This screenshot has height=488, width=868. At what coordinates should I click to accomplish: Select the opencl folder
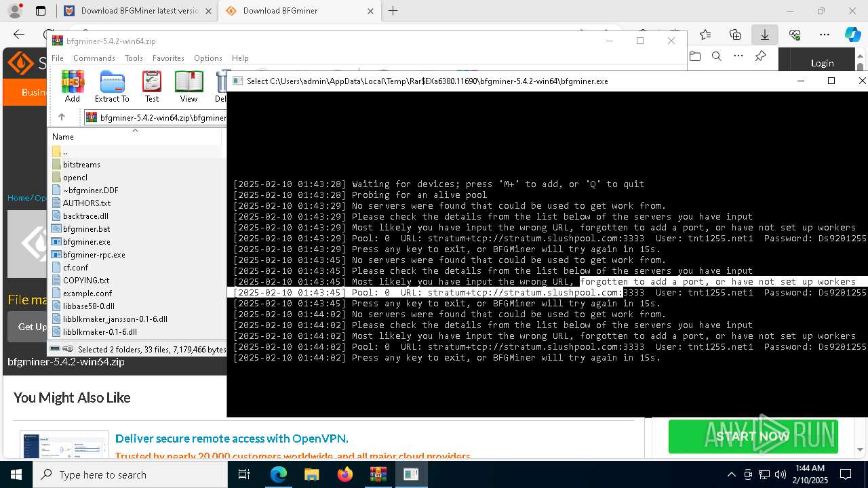tap(75, 178)
